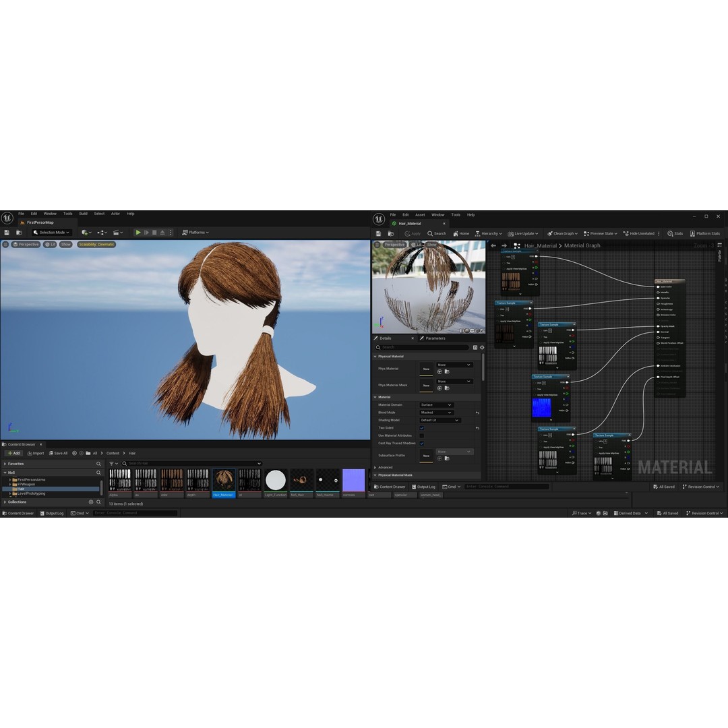The height and width of the screenshot is (728, 728).
Task: Click the Hide Unrelated button
Action: pos(638,233)
